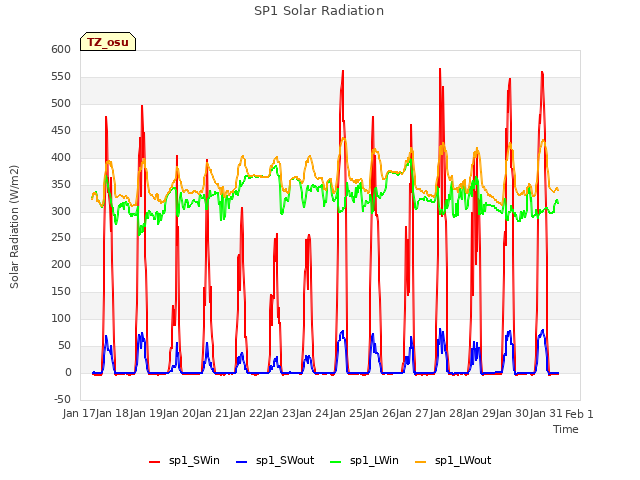
Task: Click the red sp1_SWin legend swatch
Action: 155,462
